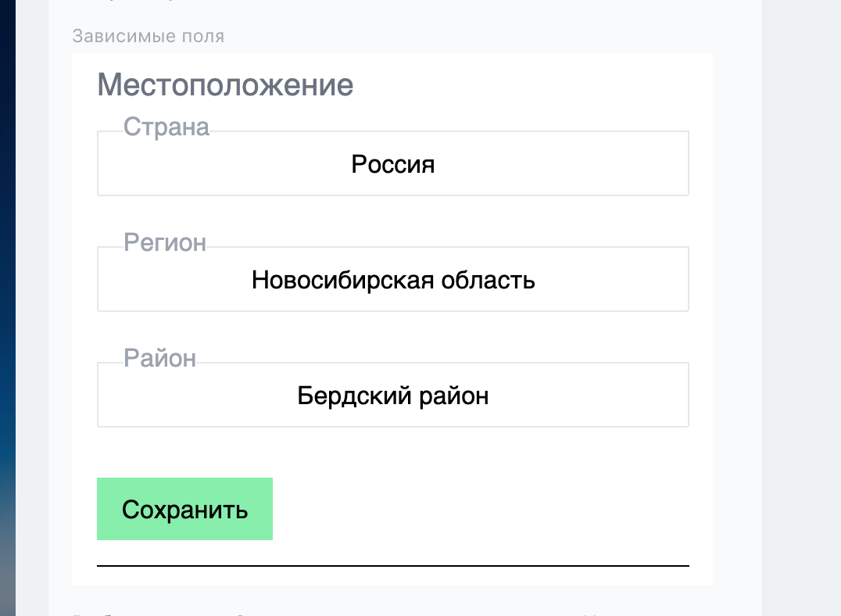This screenshot has height=616, width=841.
Task: Click the cut-off text below the location card
Action: click(313, 613)
